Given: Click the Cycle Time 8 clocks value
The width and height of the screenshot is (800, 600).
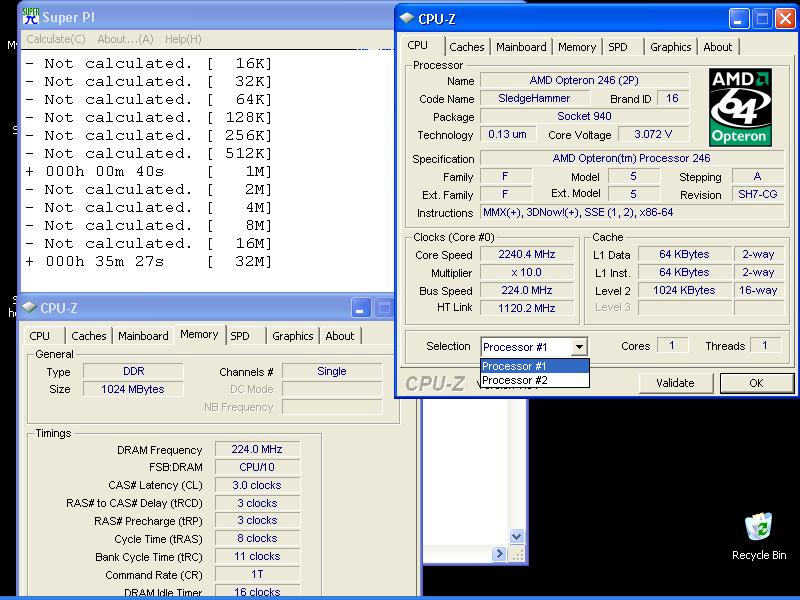Looking at the screenshot, I should (x=257, y=538).
